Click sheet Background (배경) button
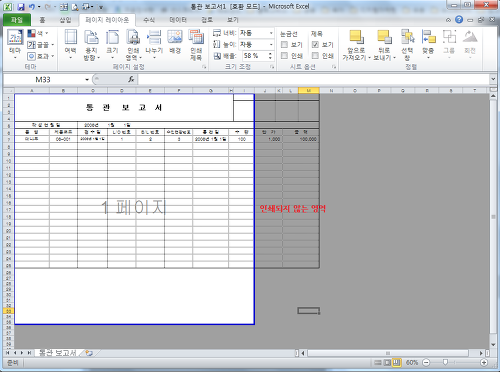The width and height of the screenshot is (500, 372). click(x=175, y=42)
